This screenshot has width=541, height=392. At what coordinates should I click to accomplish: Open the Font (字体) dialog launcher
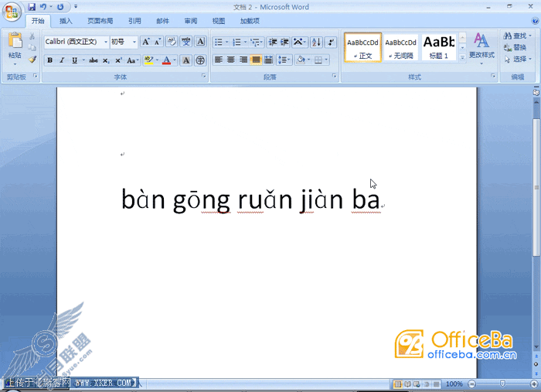coord(204,76)
